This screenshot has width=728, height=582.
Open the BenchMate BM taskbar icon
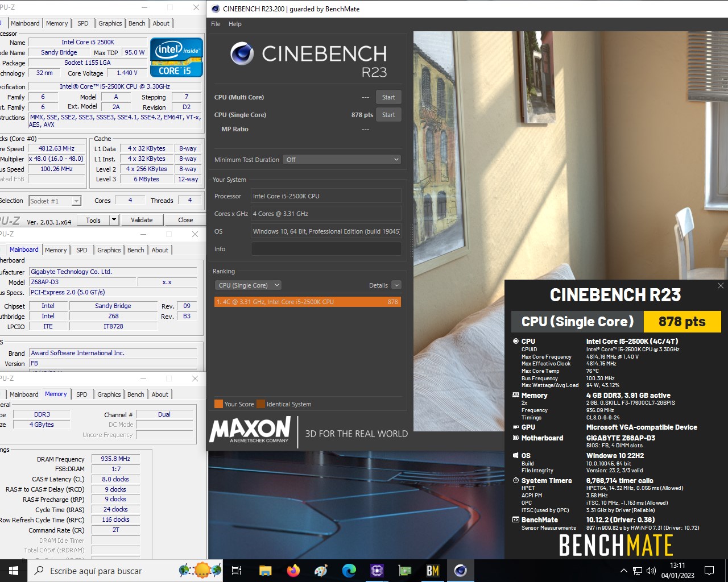[432, 570]
